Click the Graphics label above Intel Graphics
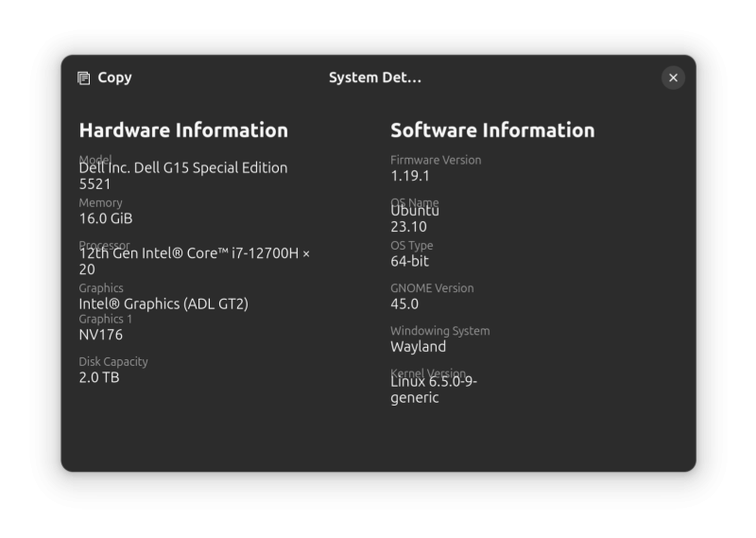 point(101,288)
